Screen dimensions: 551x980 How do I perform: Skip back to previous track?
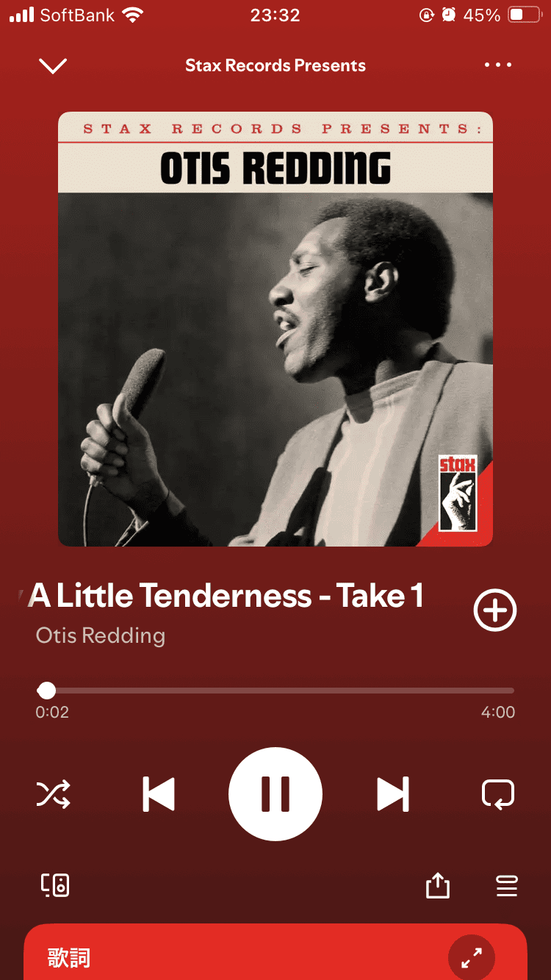[159, 794]
